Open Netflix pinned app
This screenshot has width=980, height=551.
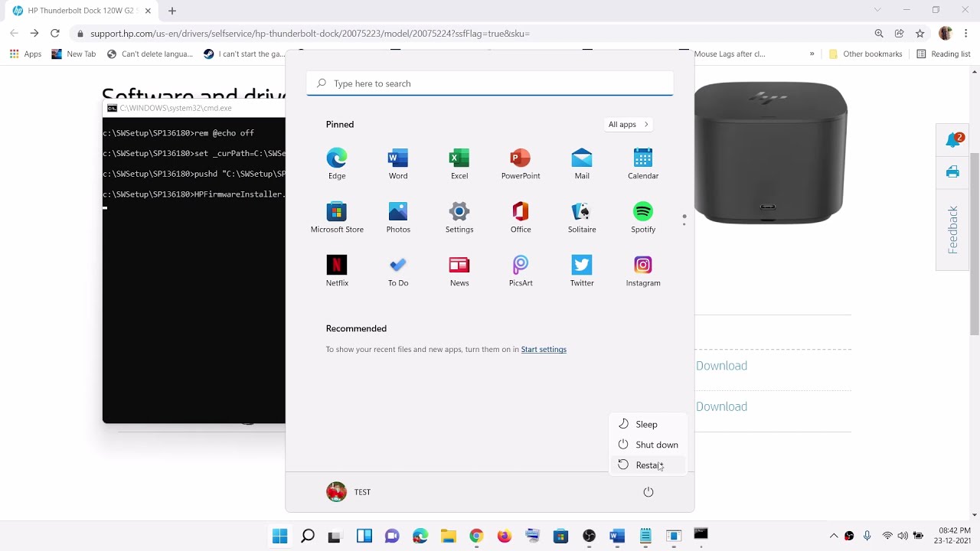(337, 272)
